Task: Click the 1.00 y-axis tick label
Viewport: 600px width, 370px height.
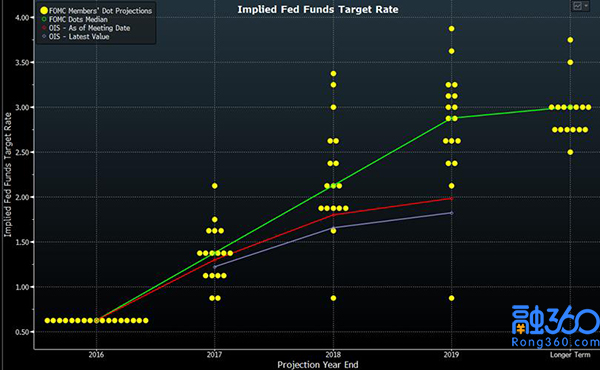Action: pos(22,287)
